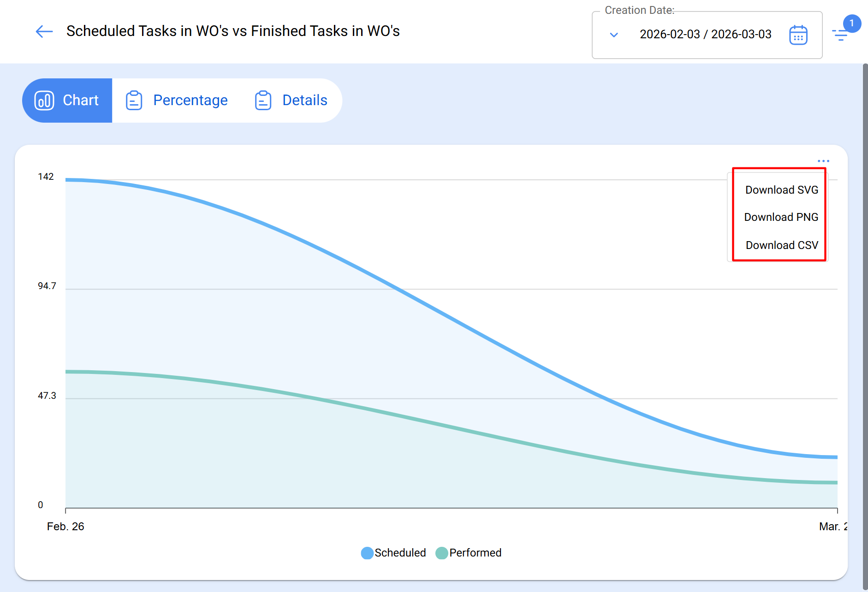The width and height of the screenshot is (868, 592).
Task: Expand the Creation Date chevron dropdown
Action: 614,35
